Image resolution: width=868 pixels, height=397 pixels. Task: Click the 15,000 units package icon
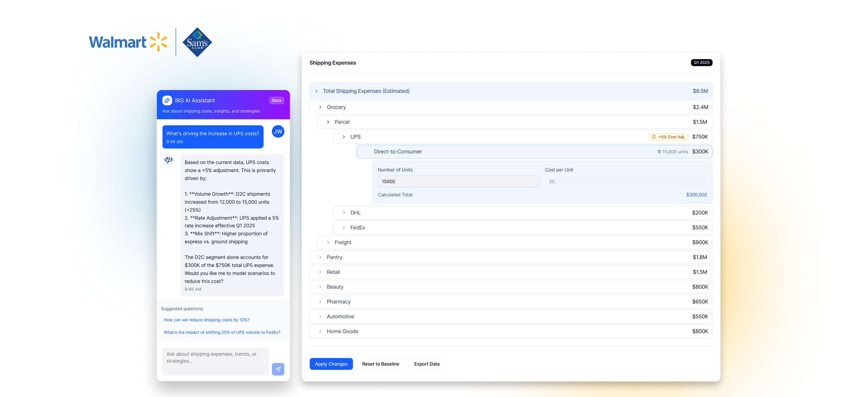[659, 152]
